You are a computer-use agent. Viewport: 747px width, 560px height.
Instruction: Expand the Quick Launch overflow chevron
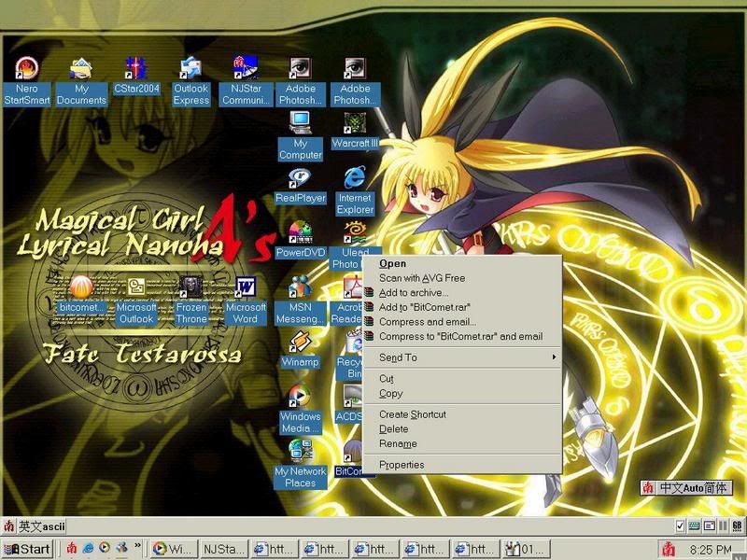coord(138,547)
